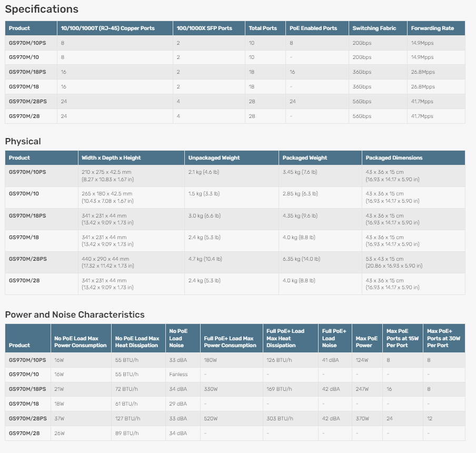Select the Packaged Dimensions column header
The width and height of the screenshot is (476, 453).
coord(394,157)
